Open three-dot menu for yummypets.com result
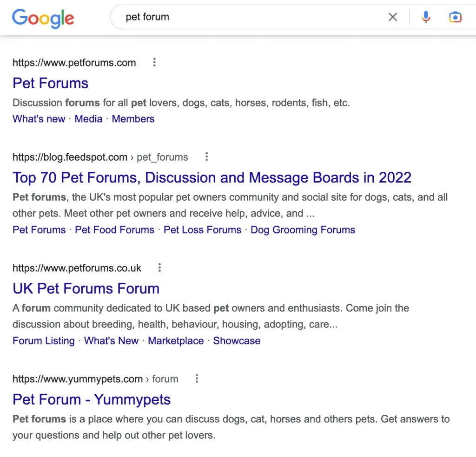Image resolution: width=476 pixels, height=457 pixels. [197, 379]
